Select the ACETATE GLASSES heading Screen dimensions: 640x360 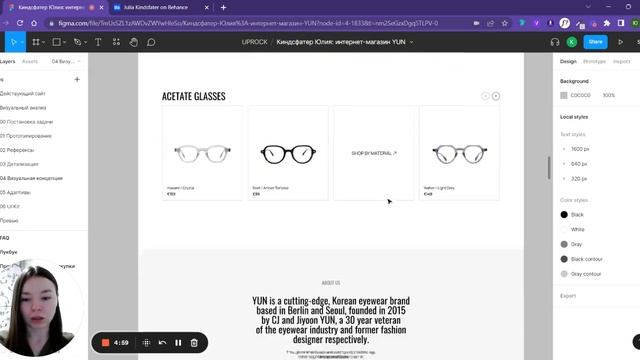(193, 96)
